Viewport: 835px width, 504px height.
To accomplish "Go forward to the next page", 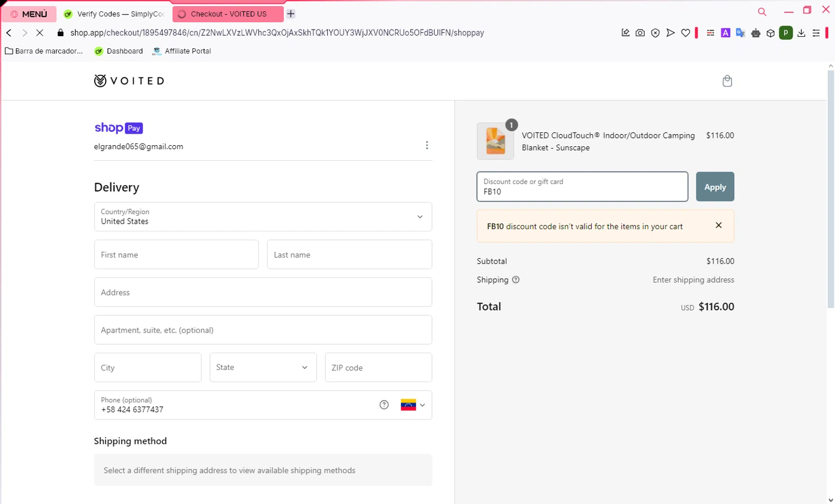I will [24, 33].
